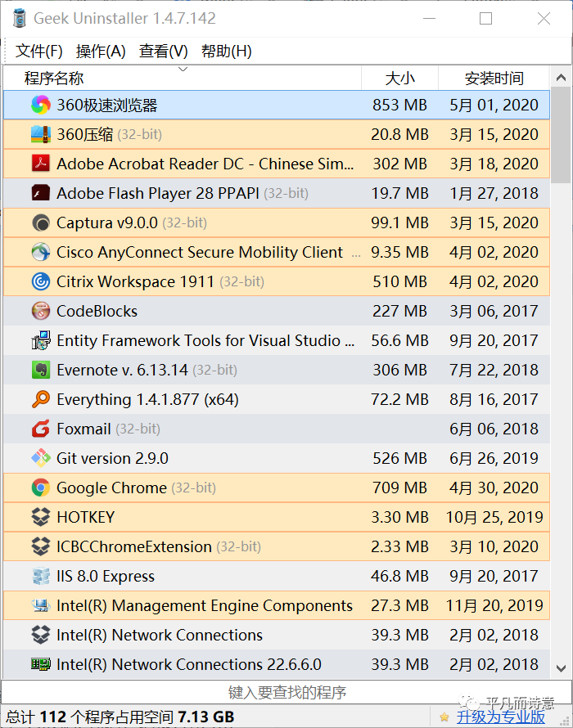Click the Intel(R) Network Connections 22.6.6.0 icon

(41, 664)
